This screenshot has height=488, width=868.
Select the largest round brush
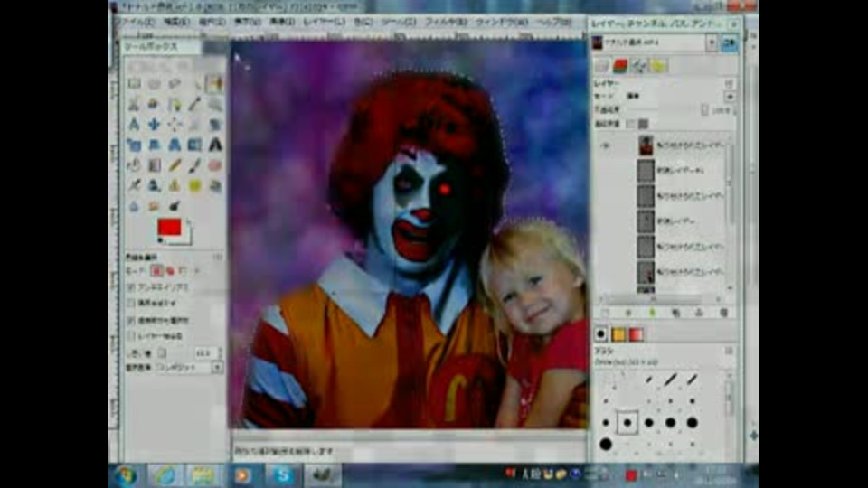pyautogui.click(x=606, y=444)
